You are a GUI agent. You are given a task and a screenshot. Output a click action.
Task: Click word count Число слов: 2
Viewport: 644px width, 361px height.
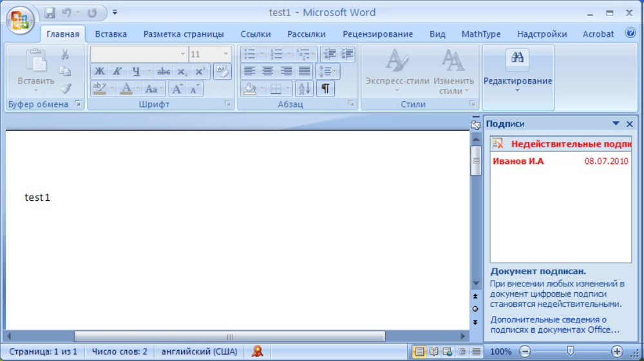point(120,351)
